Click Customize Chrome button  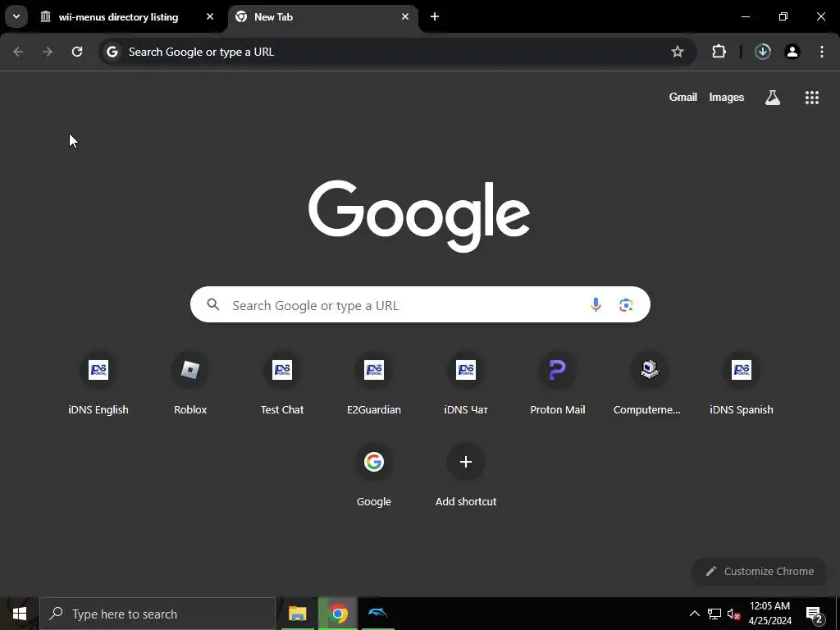point(759,571)
